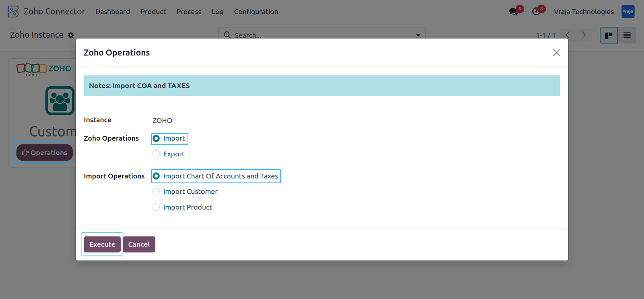
Task: Close the Zoho Operations dialog
Action: (x=557, y=53)
